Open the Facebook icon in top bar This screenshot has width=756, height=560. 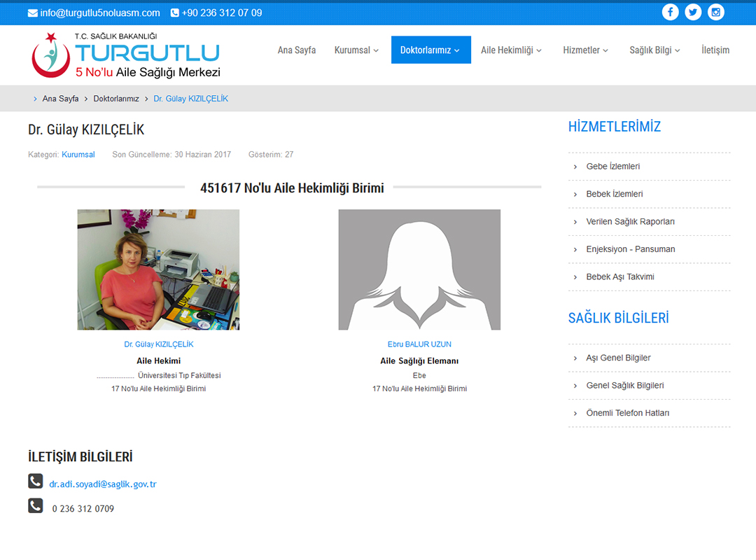click(x=670, y=12)
